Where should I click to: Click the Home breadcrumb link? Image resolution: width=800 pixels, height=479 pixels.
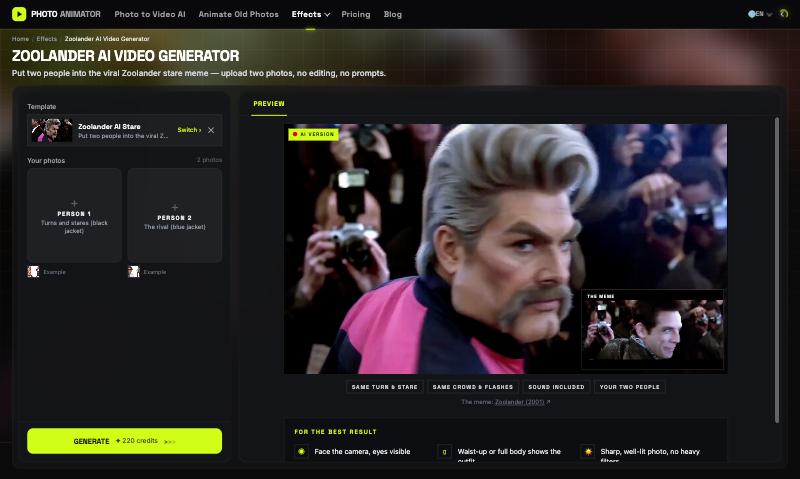tap(20, 39)
